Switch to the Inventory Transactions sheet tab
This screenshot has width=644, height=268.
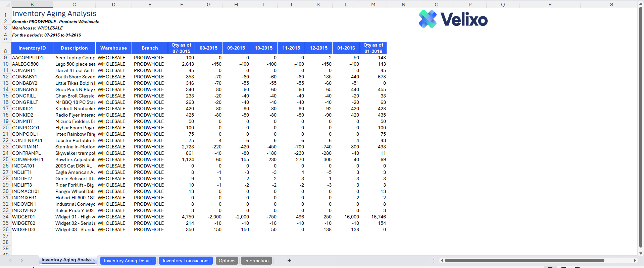tap(186, 261)
